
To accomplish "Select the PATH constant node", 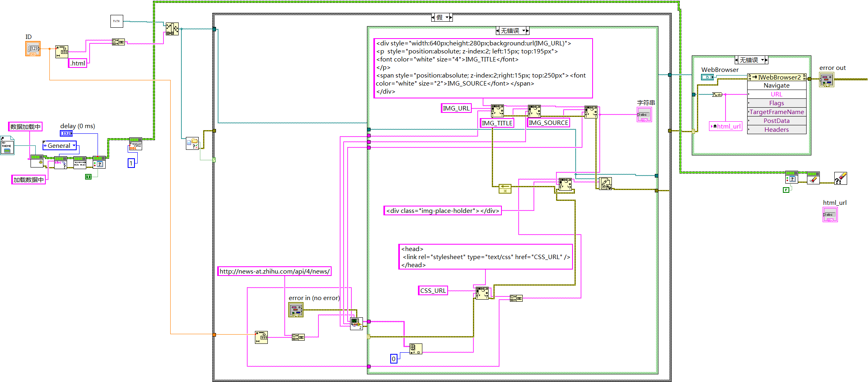I will 116,21.
